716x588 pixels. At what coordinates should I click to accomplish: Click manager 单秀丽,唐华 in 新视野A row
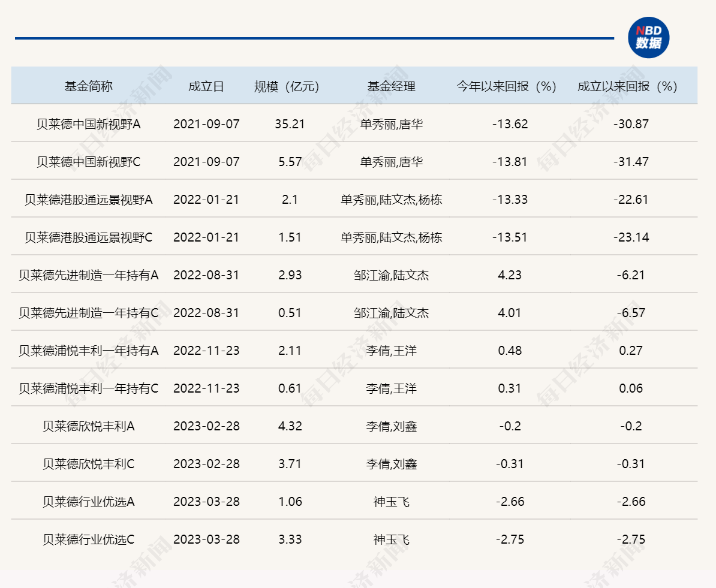click(392, 124)
